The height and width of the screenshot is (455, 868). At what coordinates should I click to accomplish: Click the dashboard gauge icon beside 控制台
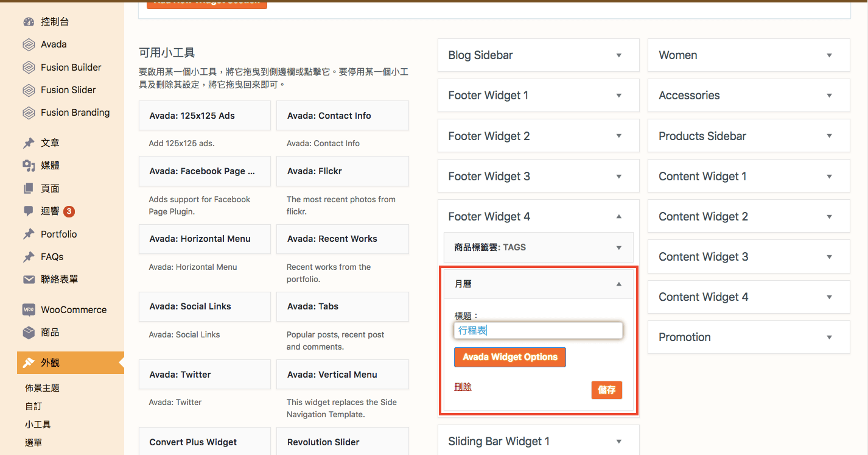point(29,22)
